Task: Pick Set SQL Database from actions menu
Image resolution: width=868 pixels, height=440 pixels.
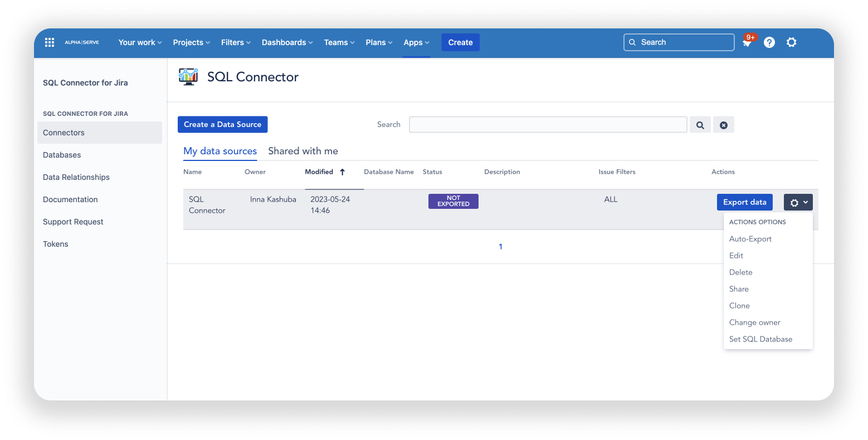Action: point(760,339)
